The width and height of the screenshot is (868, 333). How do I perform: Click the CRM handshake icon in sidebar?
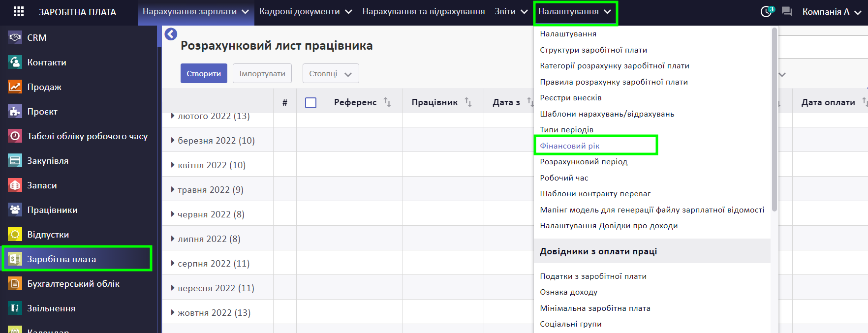tap(15, 37)
